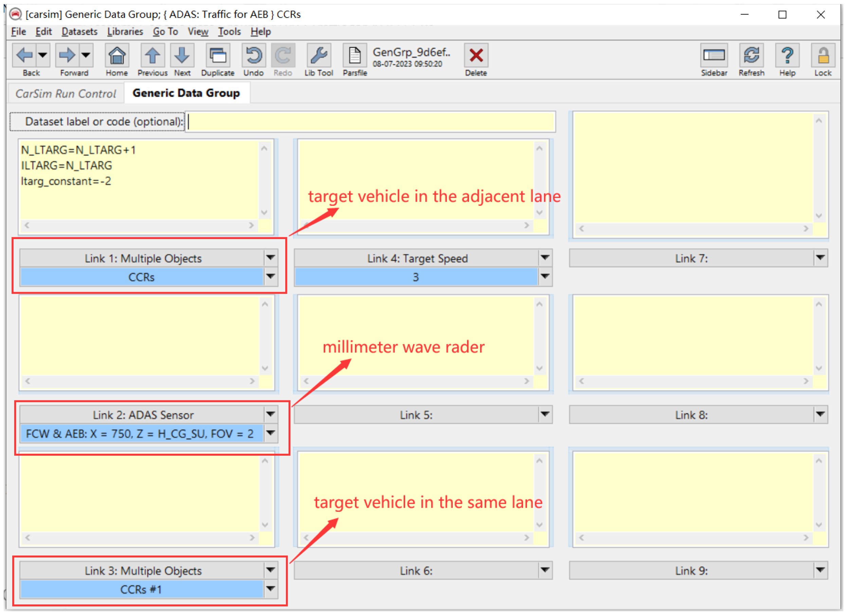Open the Lib Tool wrench icon
The image size is (847, 616).
318,56
